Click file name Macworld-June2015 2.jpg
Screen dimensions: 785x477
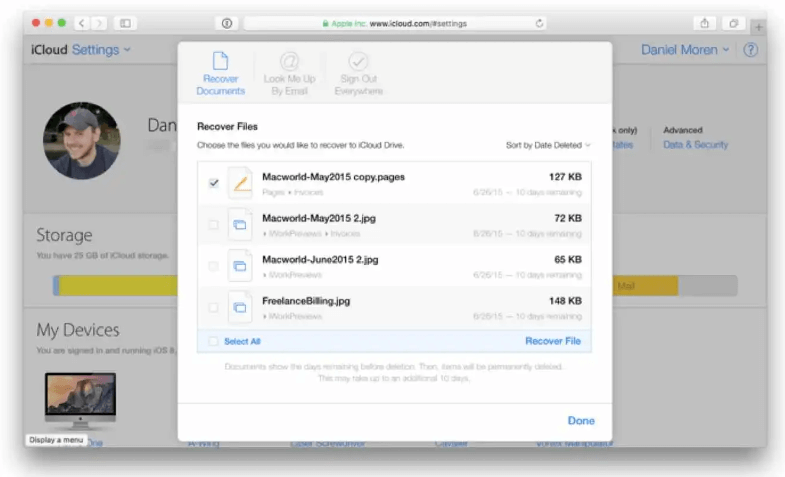coord(320,260)
